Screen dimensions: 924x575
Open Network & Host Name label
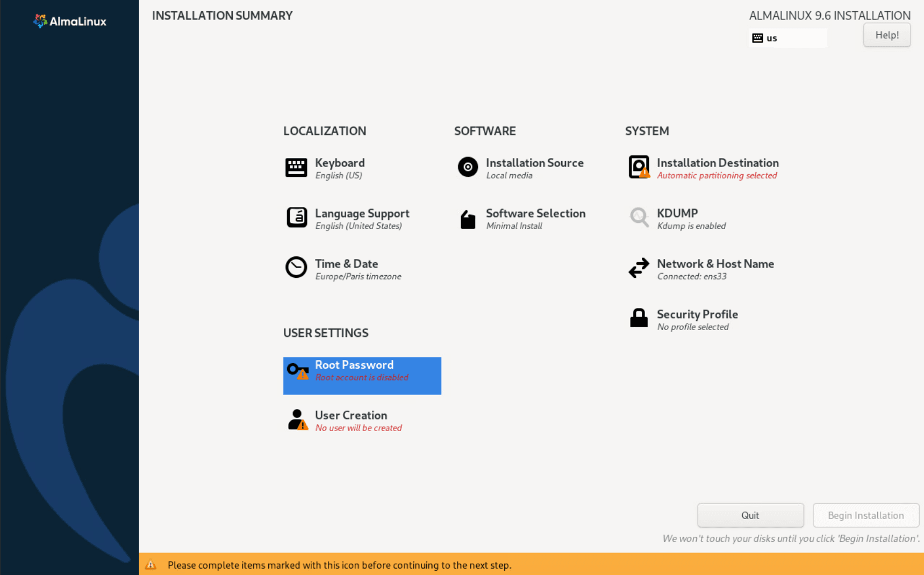pyautogui.click(x=715, y=264)
